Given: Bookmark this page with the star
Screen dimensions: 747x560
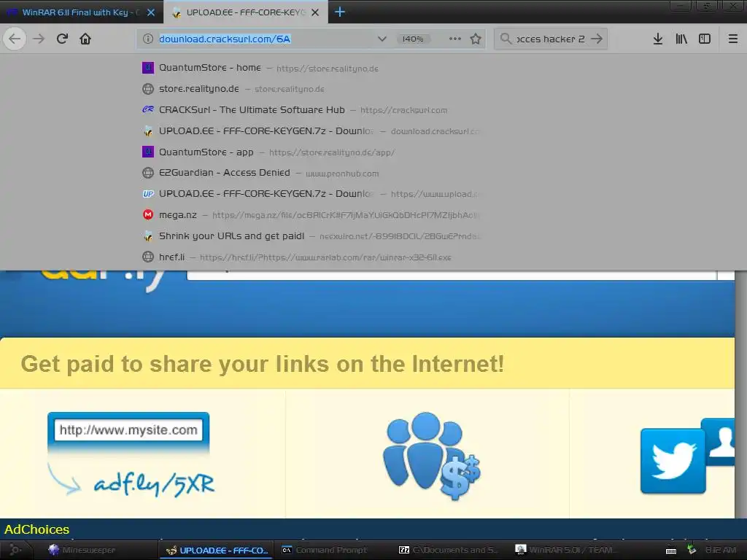Looking at the screenshot, I should click(476, 39).
